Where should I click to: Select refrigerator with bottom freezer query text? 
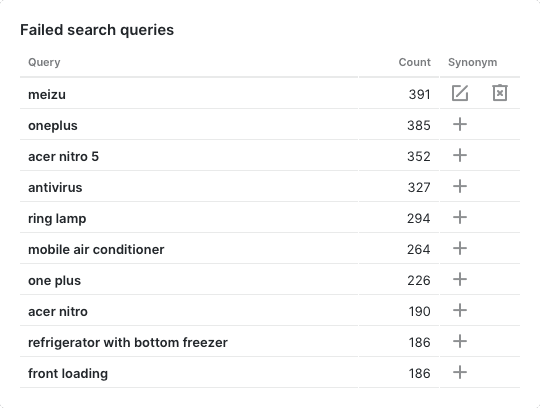tap(128, 342)
